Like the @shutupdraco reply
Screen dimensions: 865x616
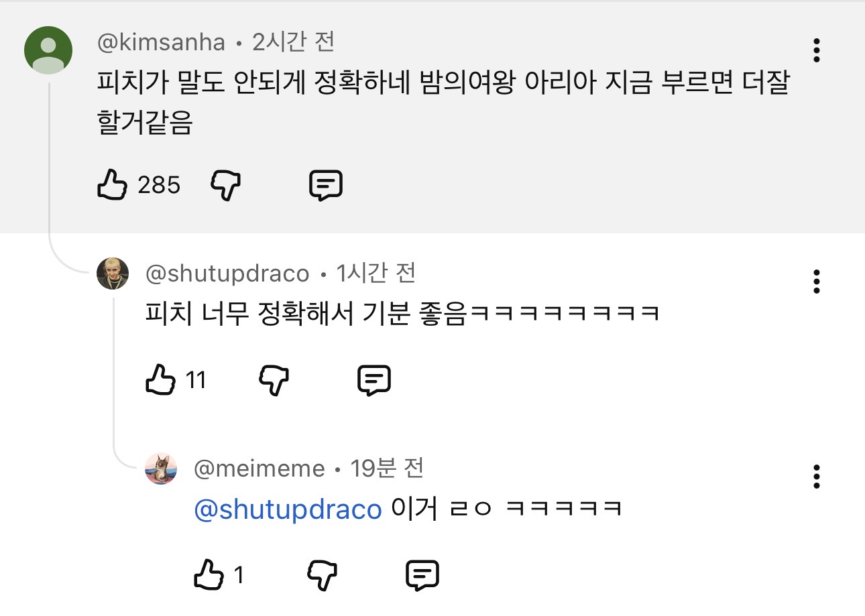coord(160,380)
